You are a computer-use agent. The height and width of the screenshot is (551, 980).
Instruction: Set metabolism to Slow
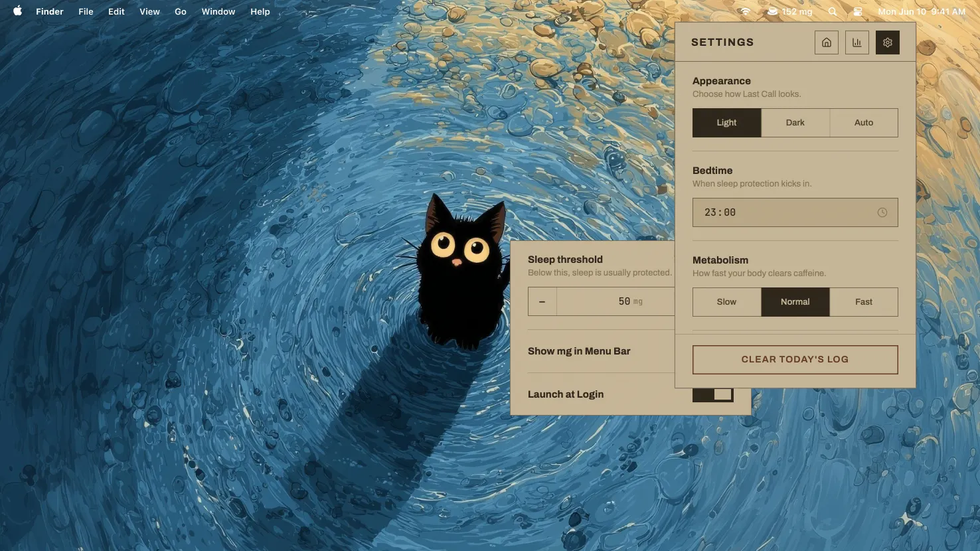tap(726, 302)
